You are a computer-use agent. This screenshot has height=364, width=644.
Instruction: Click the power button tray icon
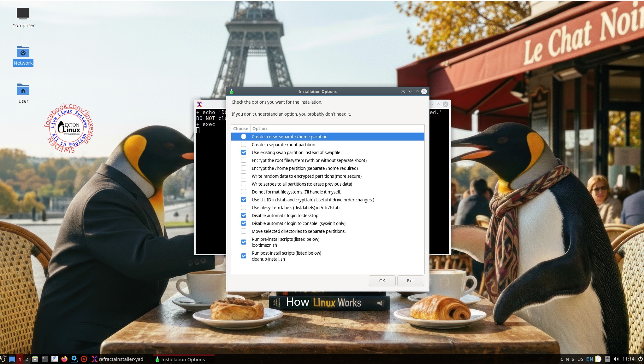click(x=640, y=359)
